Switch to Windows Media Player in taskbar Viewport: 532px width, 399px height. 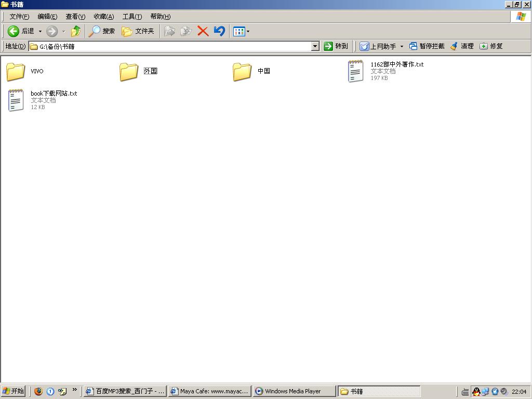point(294,391)
